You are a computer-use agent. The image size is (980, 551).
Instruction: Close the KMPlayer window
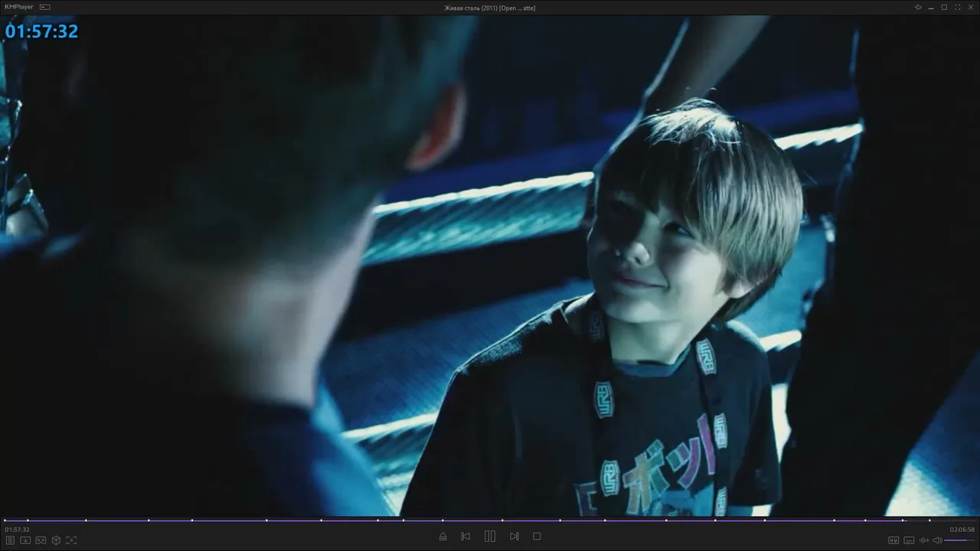(x=971, y=7)
